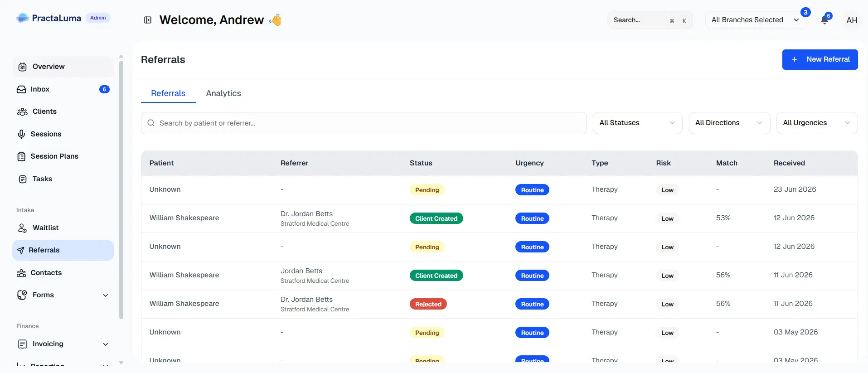This screenshot has width=868, height=373.
Task: Select the Referrals tab
Action: click(x=168, y=93)
